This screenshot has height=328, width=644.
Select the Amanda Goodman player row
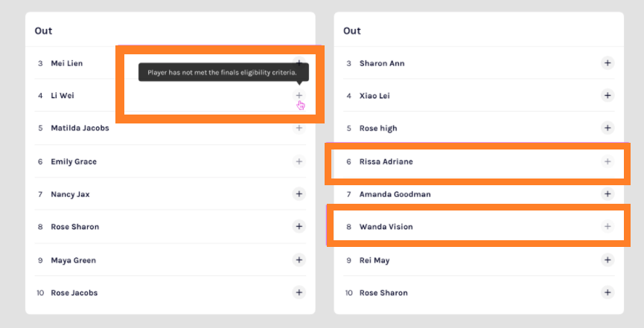tap(479, 194)
